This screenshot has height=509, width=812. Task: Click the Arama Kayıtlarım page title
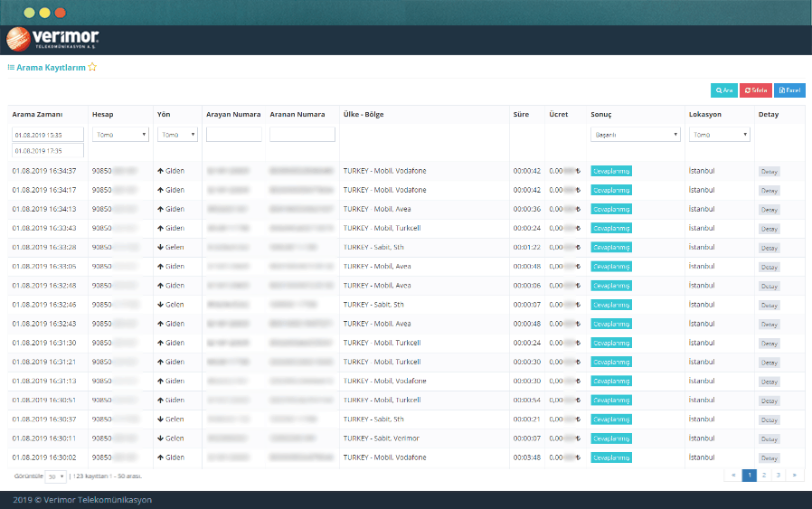51,67
